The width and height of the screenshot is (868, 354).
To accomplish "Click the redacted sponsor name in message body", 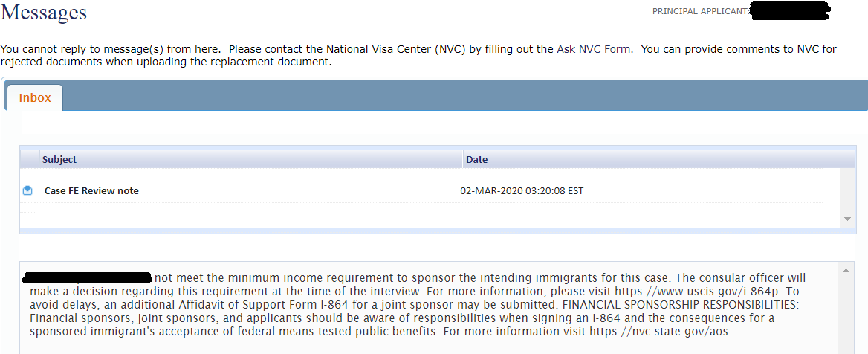I will coord(88,277).
